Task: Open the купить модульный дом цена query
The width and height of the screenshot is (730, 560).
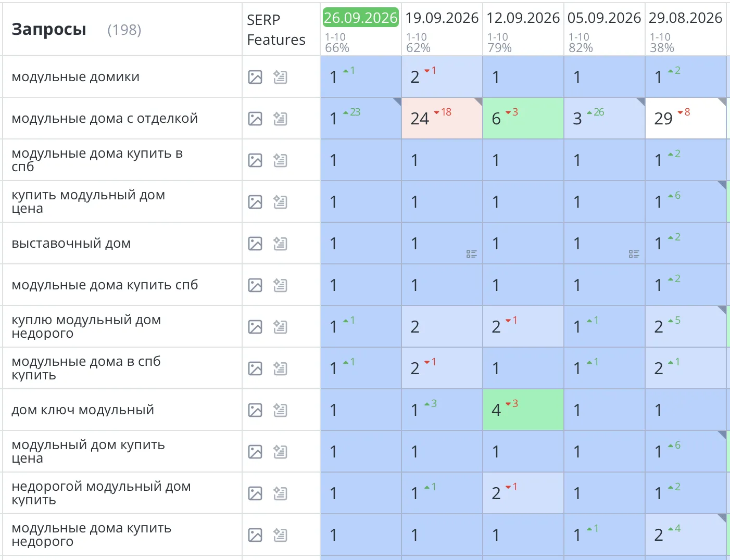Action: click(88, 202)
